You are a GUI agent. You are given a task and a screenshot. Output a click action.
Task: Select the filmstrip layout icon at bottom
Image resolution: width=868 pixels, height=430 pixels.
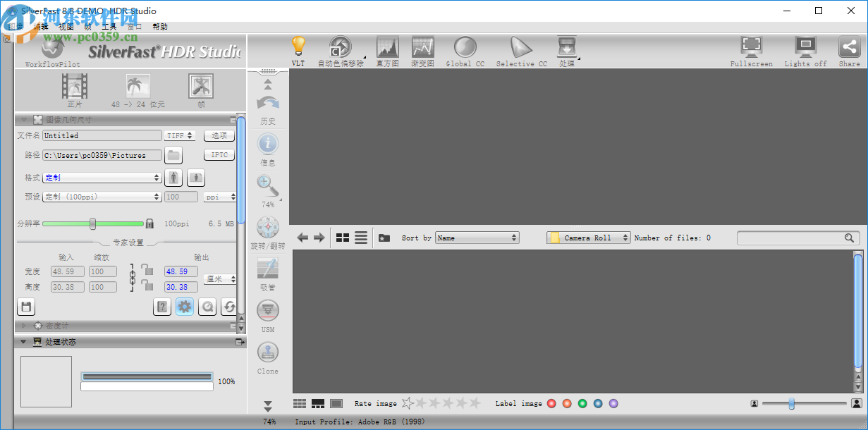(318, 404)
